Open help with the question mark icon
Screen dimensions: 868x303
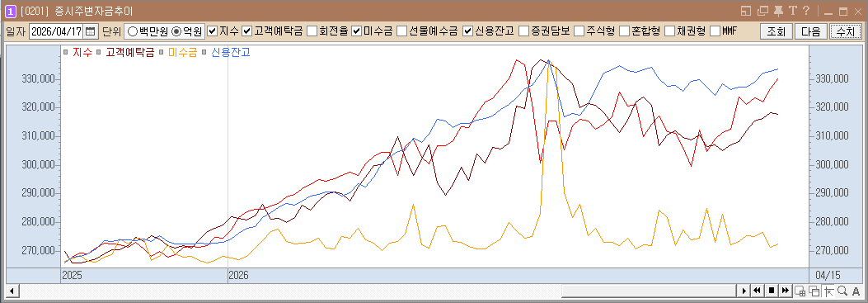click(x=806, y=11)
